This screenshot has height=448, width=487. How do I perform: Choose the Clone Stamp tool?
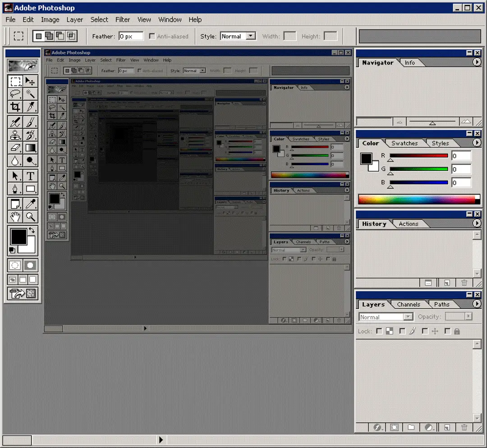(15, 135)
